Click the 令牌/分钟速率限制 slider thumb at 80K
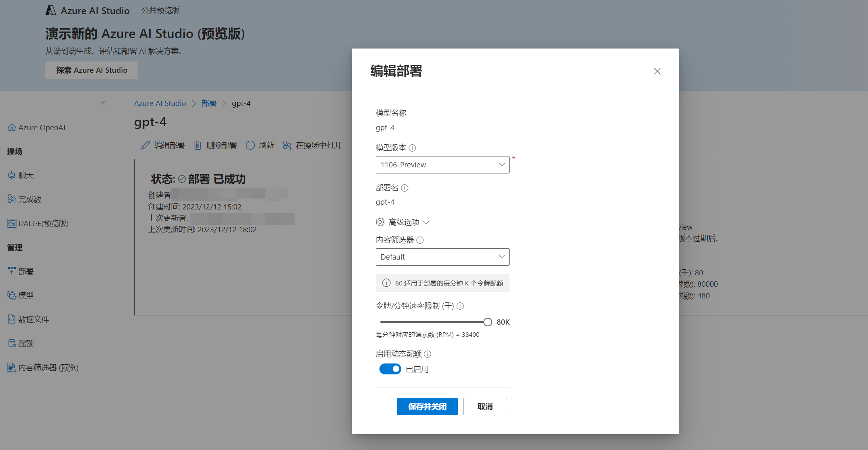Screen dimensions: 868x450 pyautogui.click(x=488, y=322)
